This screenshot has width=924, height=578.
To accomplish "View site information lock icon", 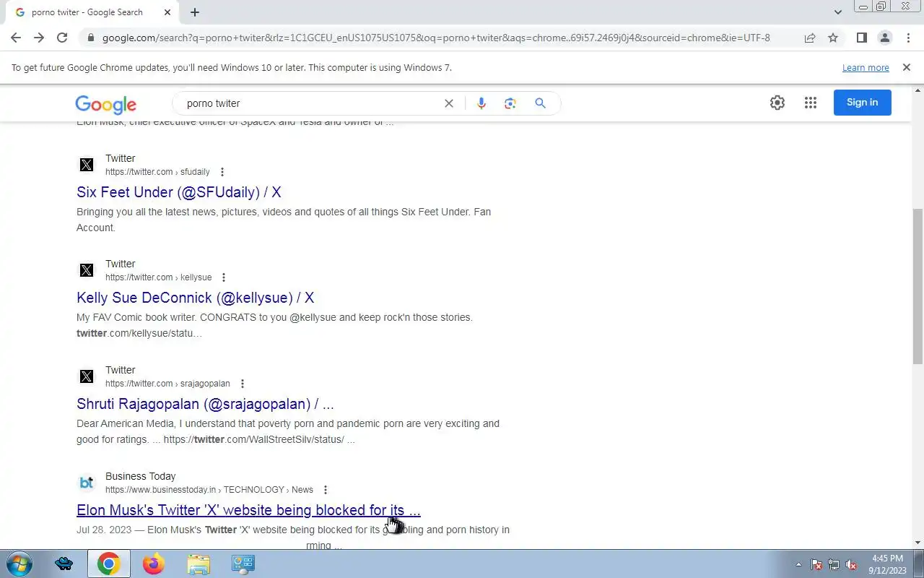I will [x=90, y=38].
